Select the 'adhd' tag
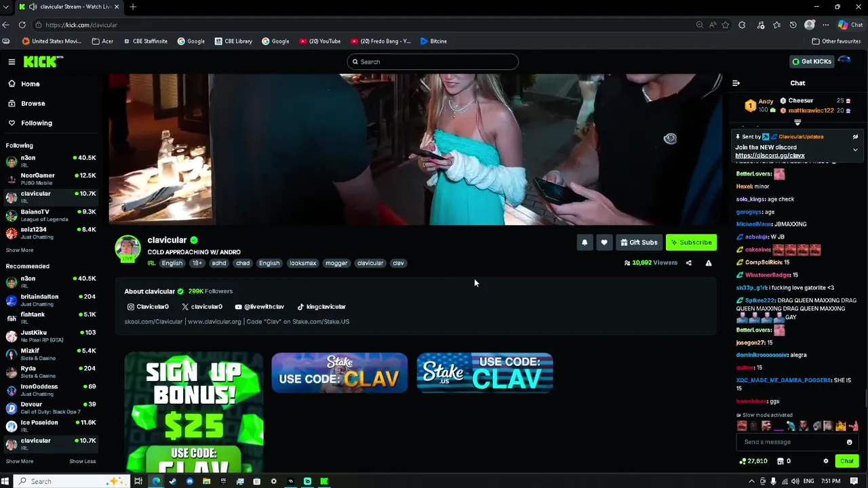This screenshot has width=868, height=488. point(218,263)
